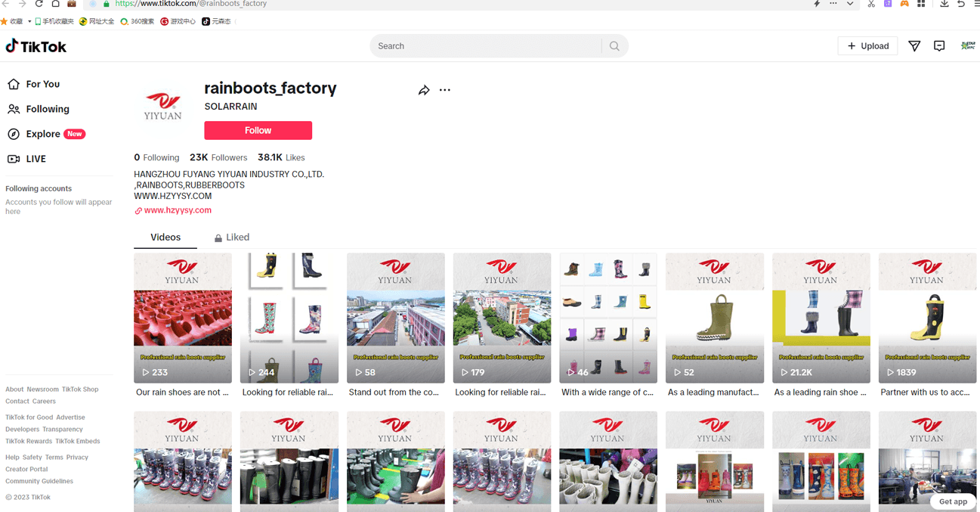This screenshot has height=512, width=980.
Task: Open the TikTok Embeds footer link
Action: click(x=78, y=442)
